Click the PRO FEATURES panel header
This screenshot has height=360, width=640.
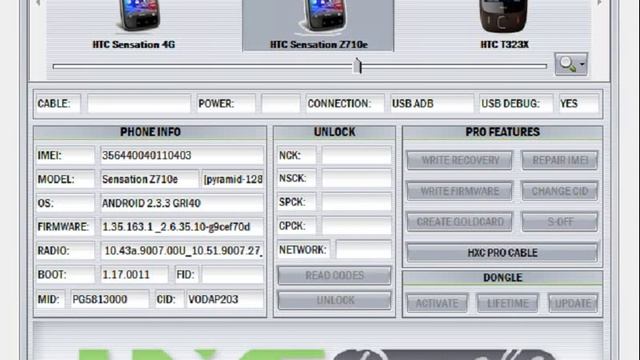(502, 132)
